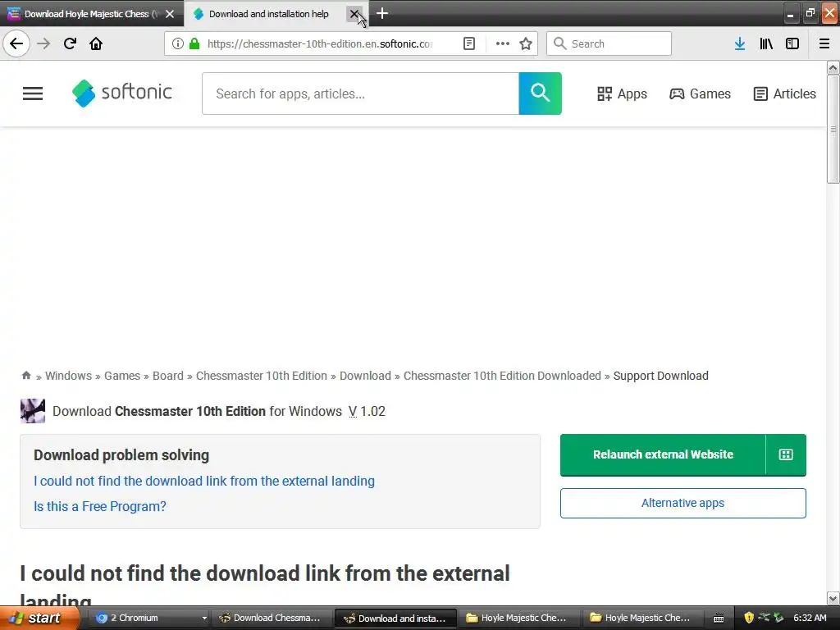This screenshot has height=630, width=840.
Task: Click the Windows platform icon on green button
Action: click(786, 454)
